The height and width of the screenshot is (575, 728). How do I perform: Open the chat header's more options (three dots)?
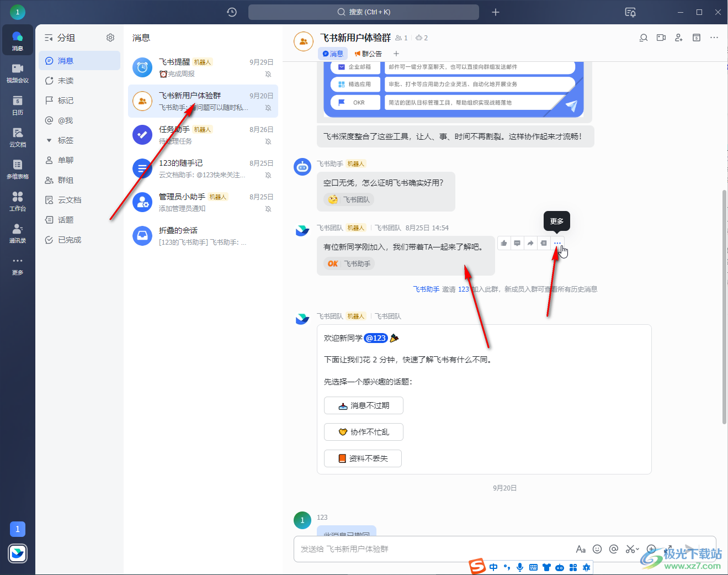tap(714, 38)
